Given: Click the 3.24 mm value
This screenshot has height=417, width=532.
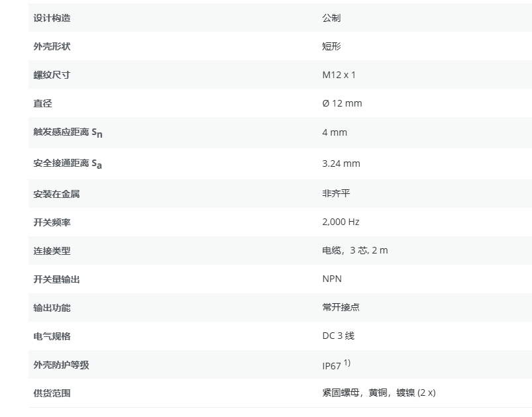Looking at the screenshot, I should (x=341, y=163).
